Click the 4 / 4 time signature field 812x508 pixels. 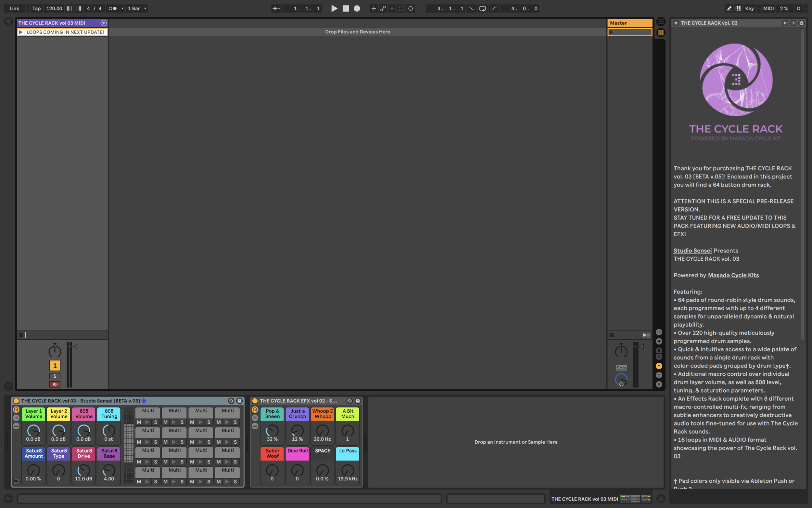point(94,8)
